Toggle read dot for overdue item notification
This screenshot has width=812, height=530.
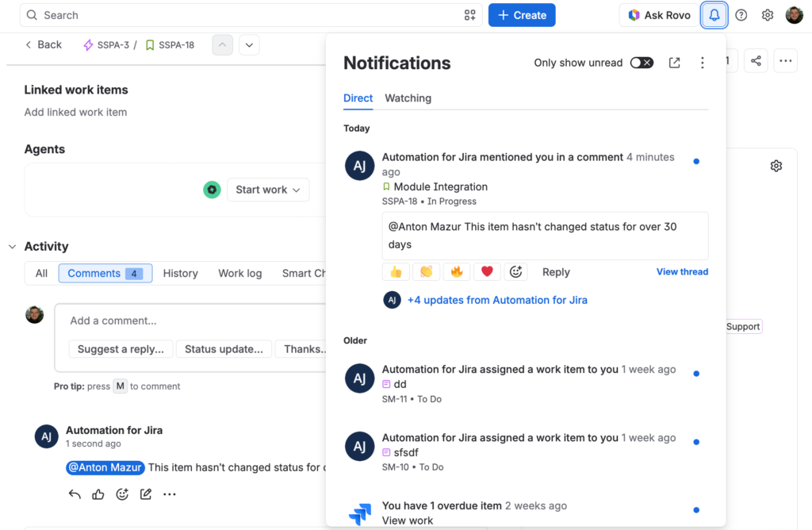[x=696, y=510]
